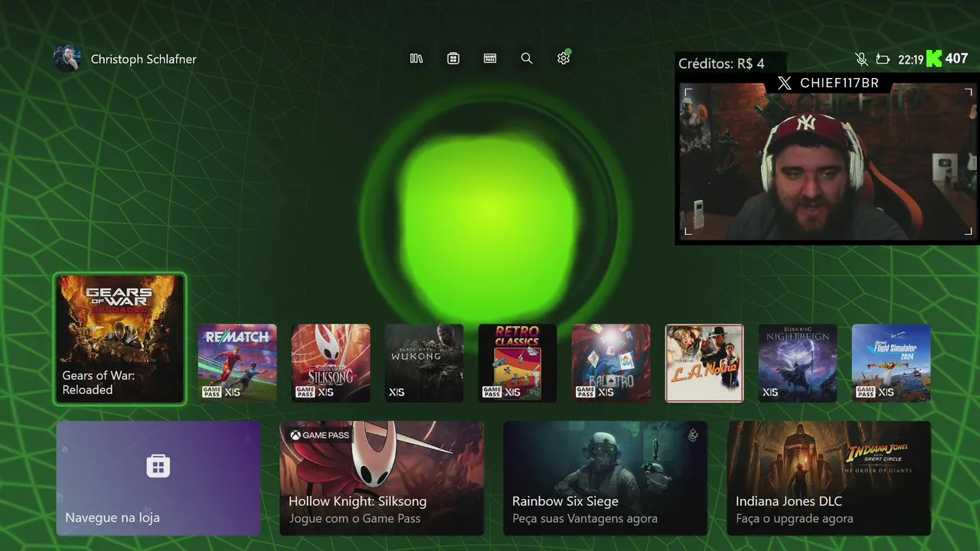The height and width of the screenshot is (551, 980).
Task: Open the L.A. Noire game tile
Action: (x=704, y=364)
